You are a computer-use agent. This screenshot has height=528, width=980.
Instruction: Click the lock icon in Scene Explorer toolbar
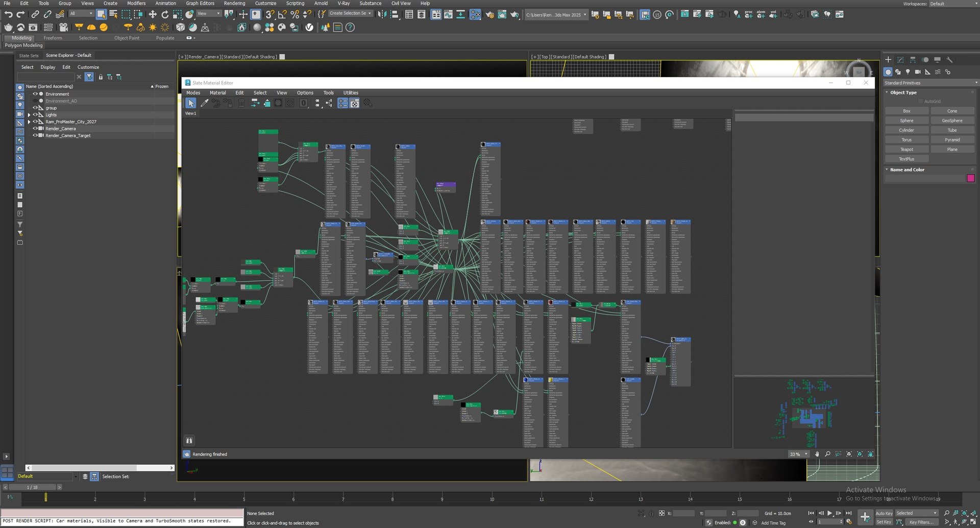click(101, 77)
